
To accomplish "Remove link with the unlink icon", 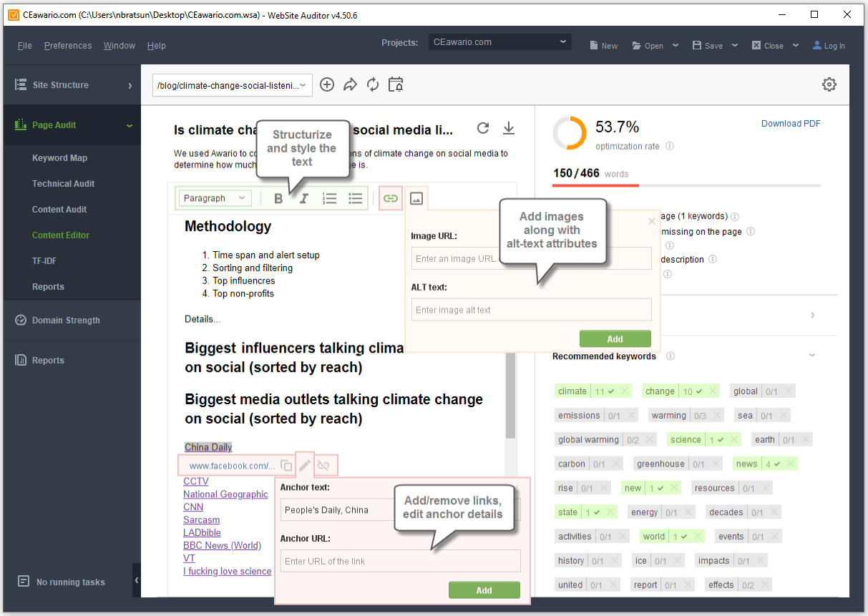I will point(323,466).
